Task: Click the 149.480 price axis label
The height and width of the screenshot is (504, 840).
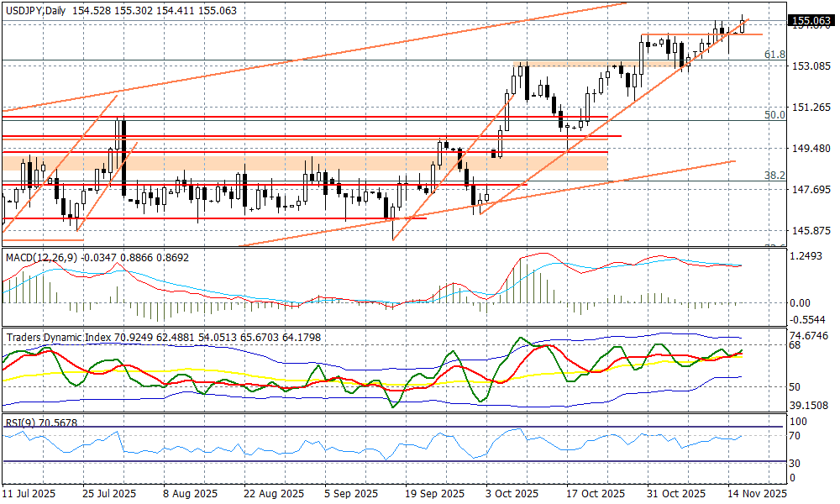Action: click(811, 149)
